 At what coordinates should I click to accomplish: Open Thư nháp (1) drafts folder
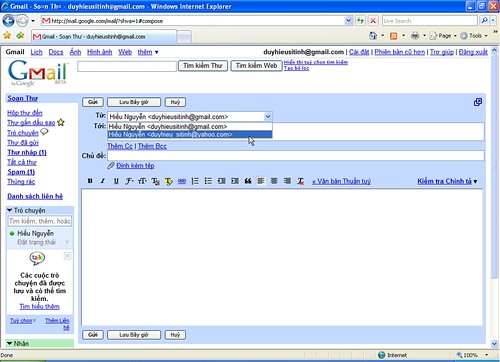pyautogui.click(x=27, y=152)
